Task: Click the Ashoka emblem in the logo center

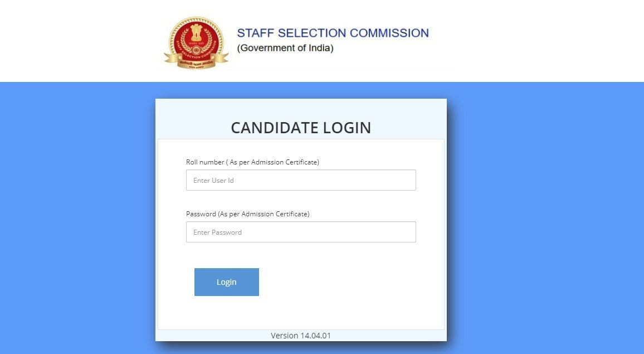Action: tap(196, 35)
